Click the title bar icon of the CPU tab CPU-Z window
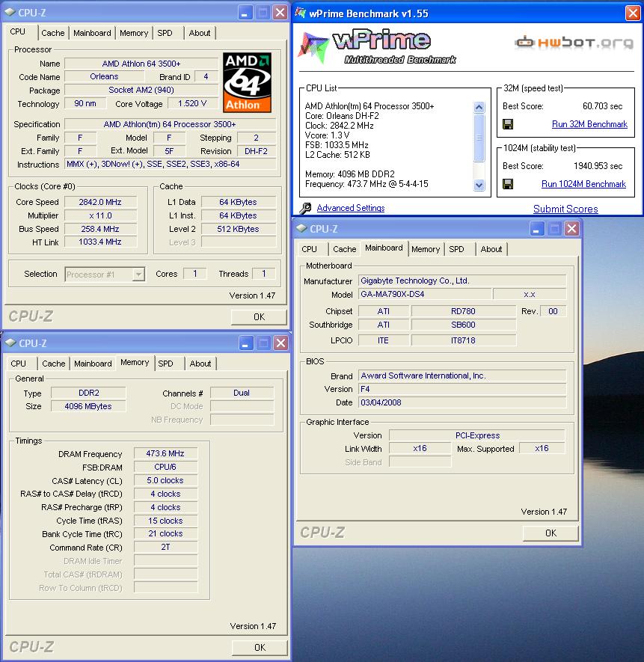This screenshot has height=662, width=644. 10,12
